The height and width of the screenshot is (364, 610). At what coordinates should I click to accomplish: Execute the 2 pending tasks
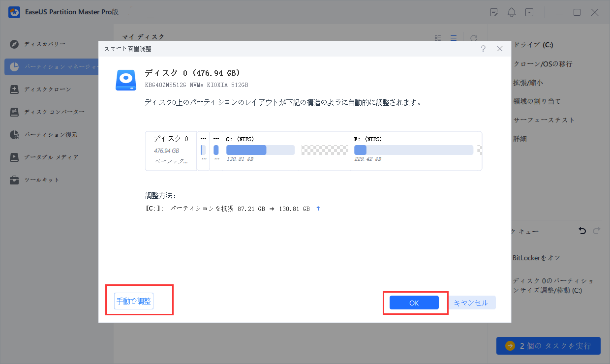pyautogui.click(x=548, y=346)
